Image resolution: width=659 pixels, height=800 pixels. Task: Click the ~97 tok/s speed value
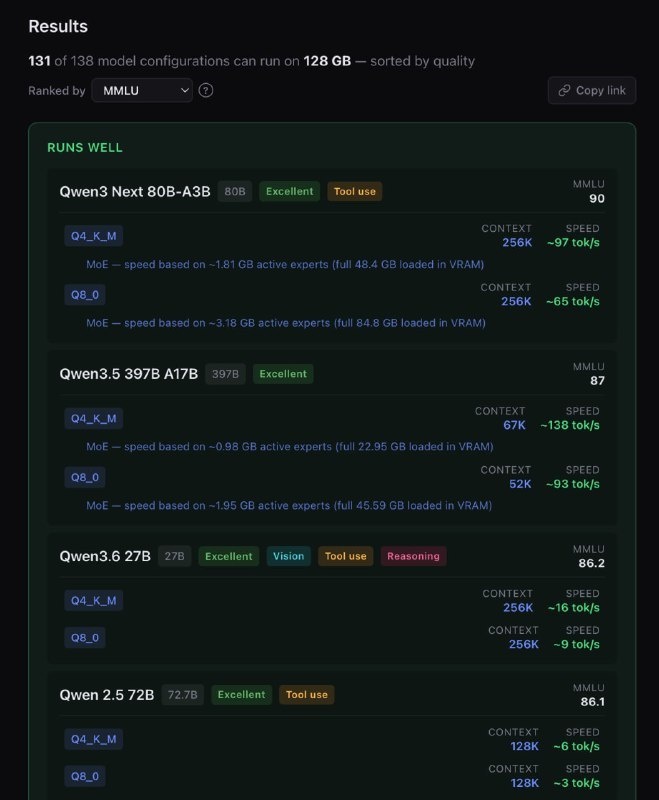[x=573, y=242]
